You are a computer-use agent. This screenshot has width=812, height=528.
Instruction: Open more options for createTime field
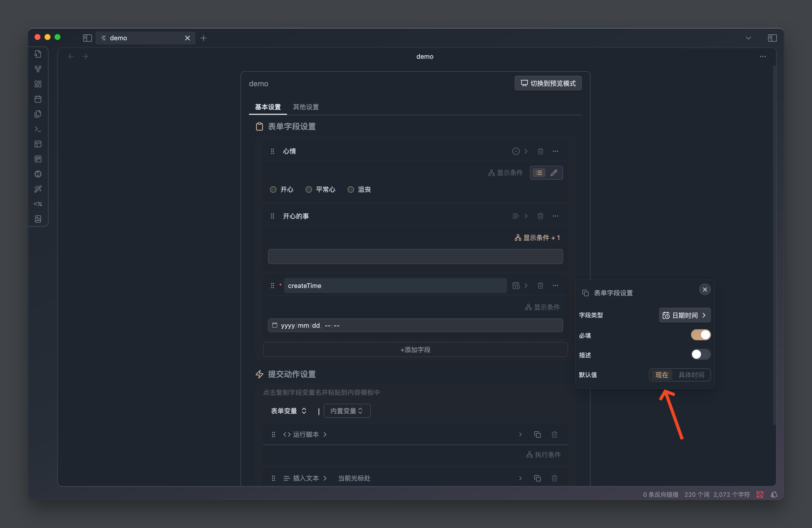tap(555, 285)
